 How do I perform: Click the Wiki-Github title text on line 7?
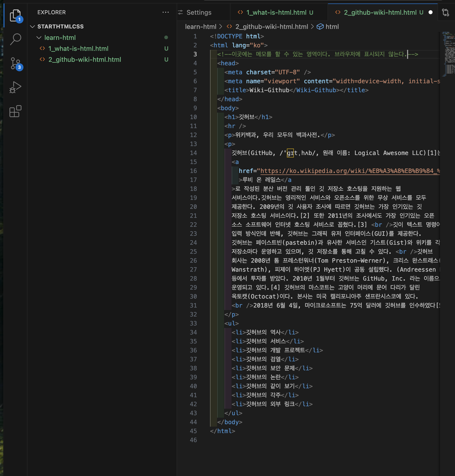(269, 90)
